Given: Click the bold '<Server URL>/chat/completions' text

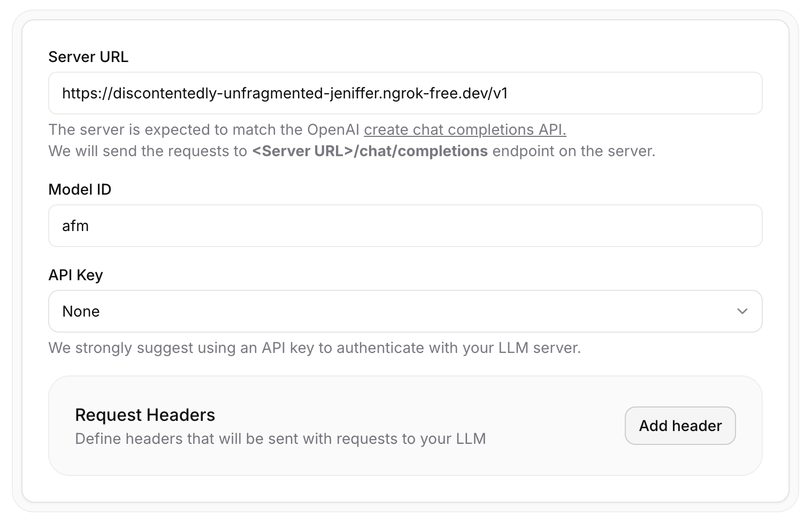Looking at the screenshot, I should (x=370, y=151).
